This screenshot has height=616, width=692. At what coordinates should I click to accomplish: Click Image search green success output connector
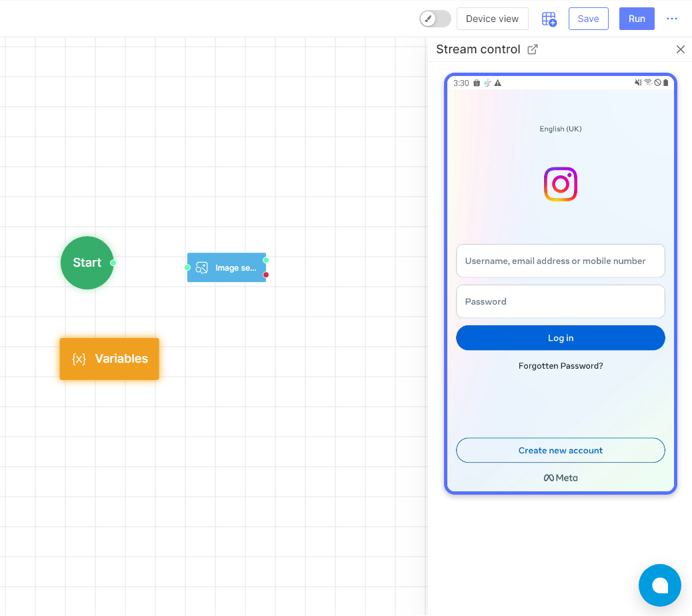coord(266,260)
